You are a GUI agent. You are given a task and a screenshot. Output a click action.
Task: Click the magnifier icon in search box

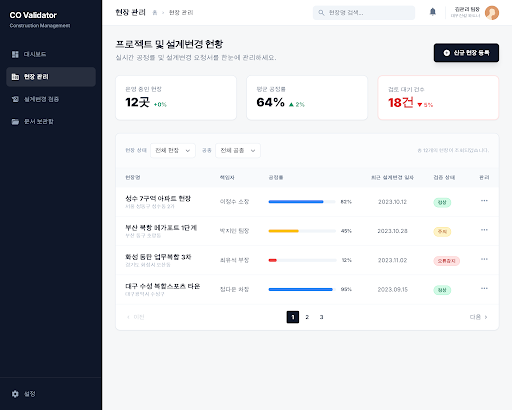click(x=321, y=13)
